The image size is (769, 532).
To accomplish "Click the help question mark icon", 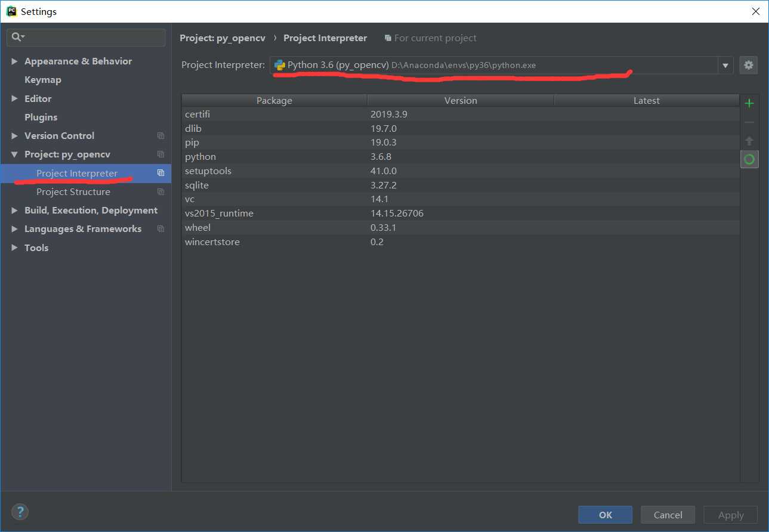I will point(20,512).
